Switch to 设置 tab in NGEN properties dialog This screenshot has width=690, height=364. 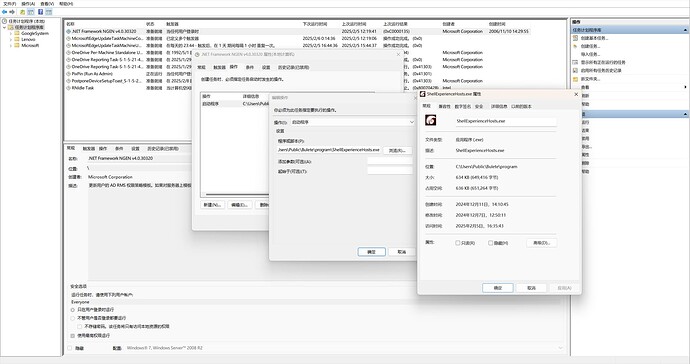coord(266,67)
